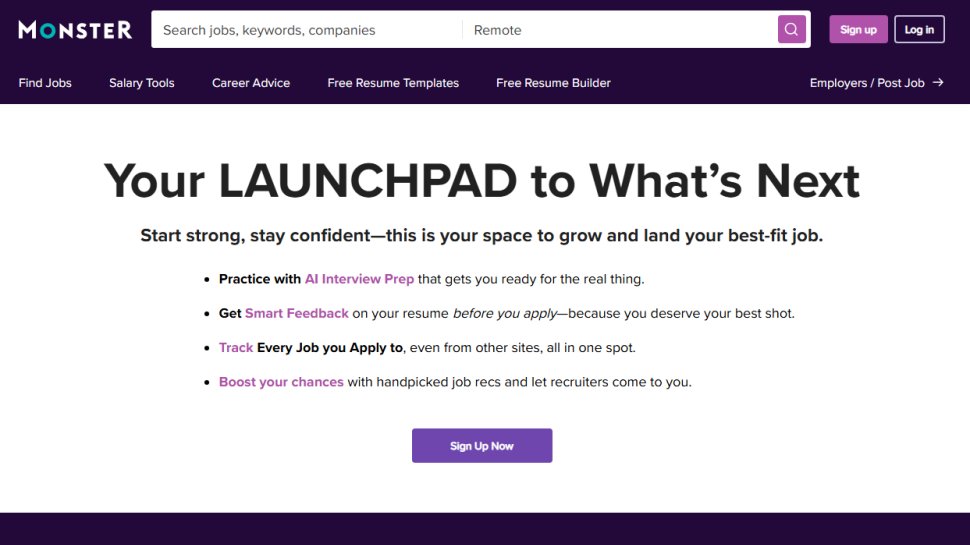
Task: Open Free Resume Builder
Action: coord(553,83)
